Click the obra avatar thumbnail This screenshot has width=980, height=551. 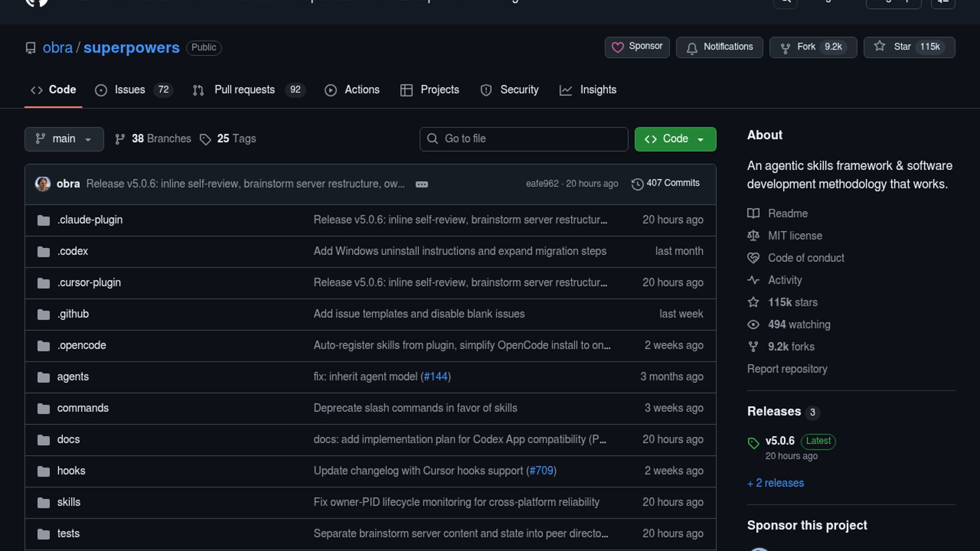tap(42, 184)
